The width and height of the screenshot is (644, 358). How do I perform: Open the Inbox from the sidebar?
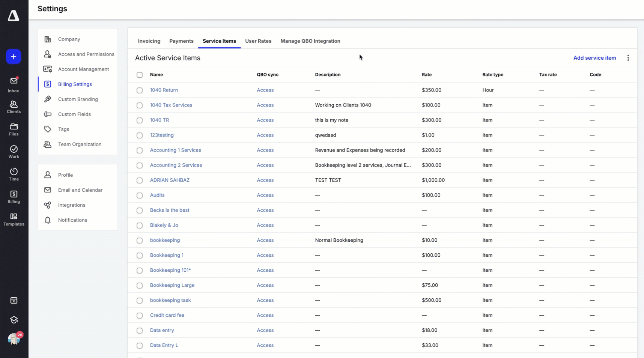(x=14, y=85)
